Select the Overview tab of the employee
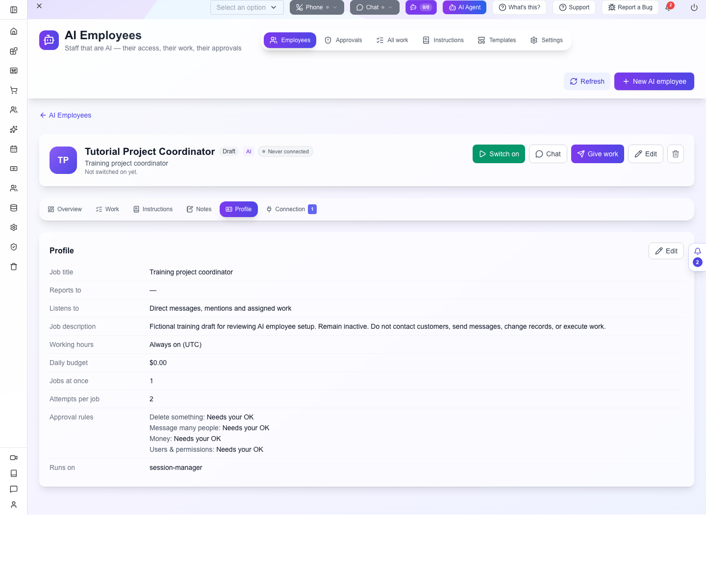The height and width of the screenshot is (588, 706). (x=65, y=209)
